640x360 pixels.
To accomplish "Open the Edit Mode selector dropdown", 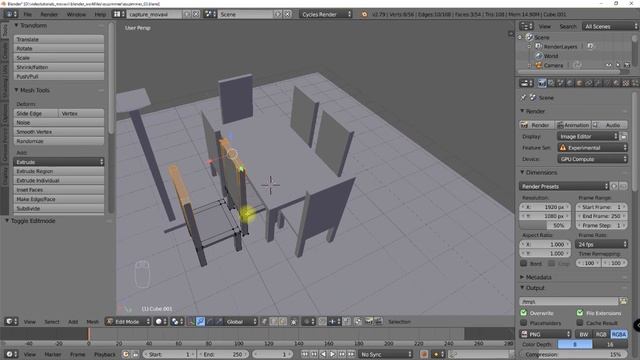I will (x=128, y=322).
